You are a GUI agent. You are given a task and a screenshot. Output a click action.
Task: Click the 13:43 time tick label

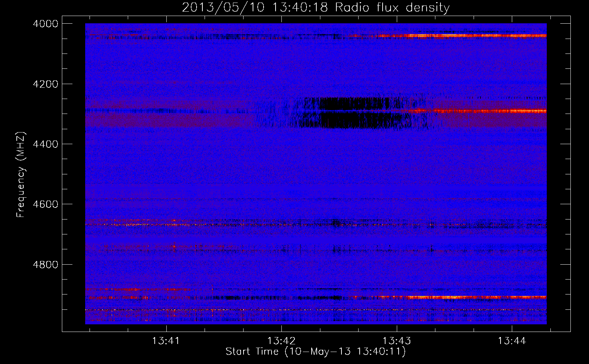396,341
